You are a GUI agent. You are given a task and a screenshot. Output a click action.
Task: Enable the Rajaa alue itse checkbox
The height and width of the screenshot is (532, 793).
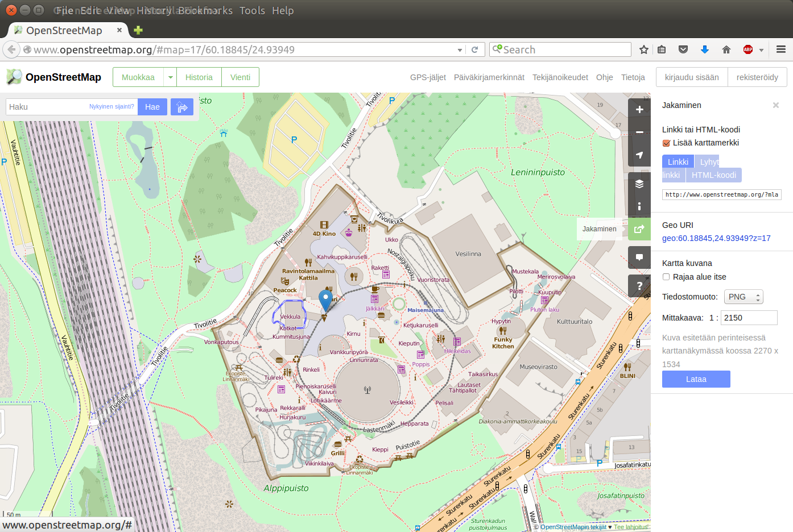pos(666,277)
